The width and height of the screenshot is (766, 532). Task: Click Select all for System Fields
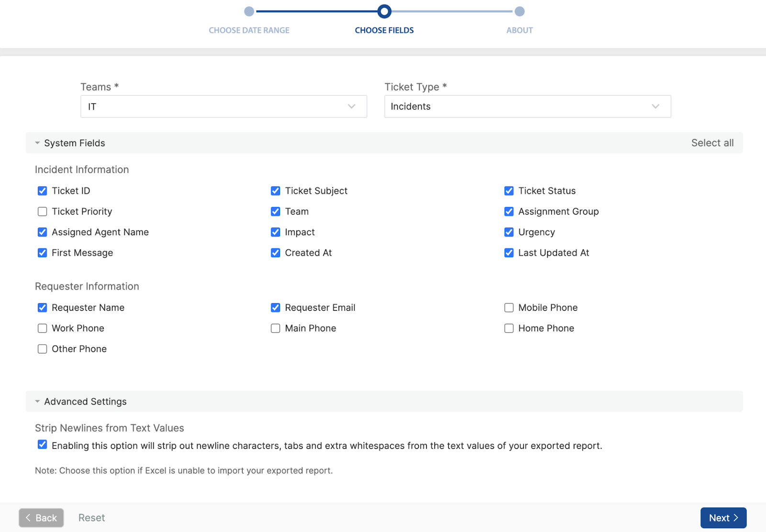pos(712,143)
